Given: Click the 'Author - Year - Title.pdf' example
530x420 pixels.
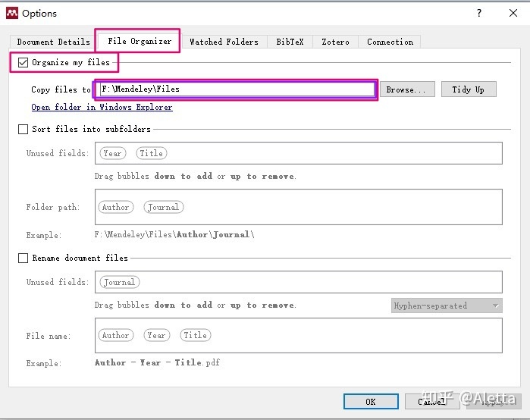Looking at the screenshot, I should (x=157, y=362).
